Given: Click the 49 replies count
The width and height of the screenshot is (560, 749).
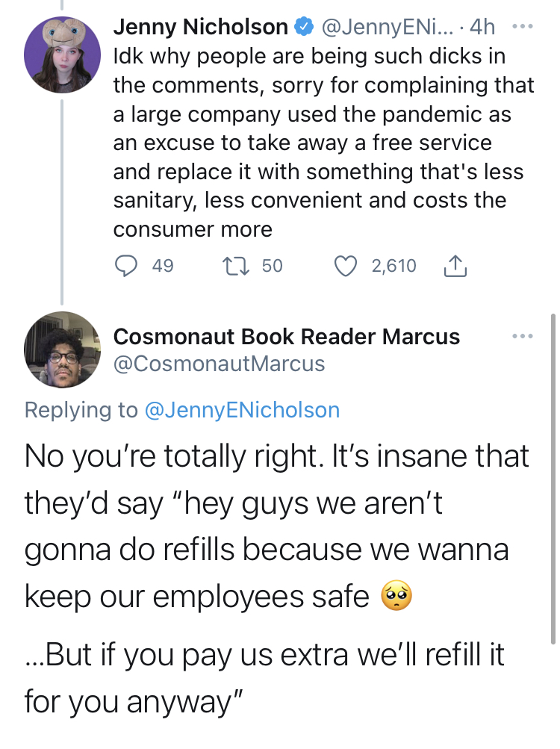Looking at the screenshot, I should click(x=163, y=266).
